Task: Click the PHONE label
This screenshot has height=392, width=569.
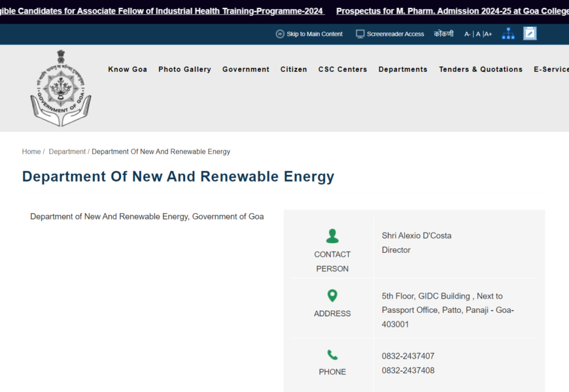Action: coord(332,372)
